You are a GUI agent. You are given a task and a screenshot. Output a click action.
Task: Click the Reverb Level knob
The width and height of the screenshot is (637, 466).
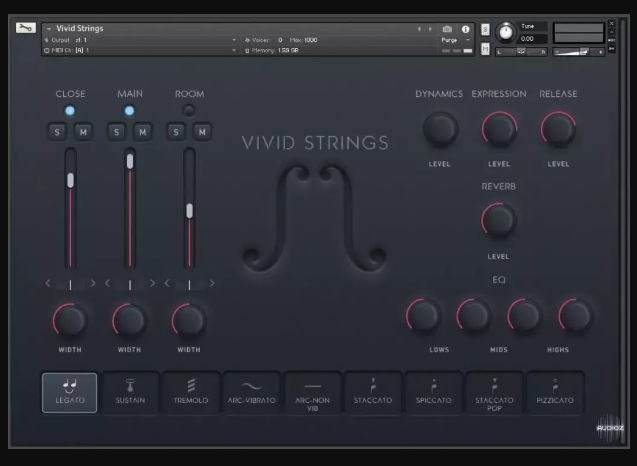[499, 221]
